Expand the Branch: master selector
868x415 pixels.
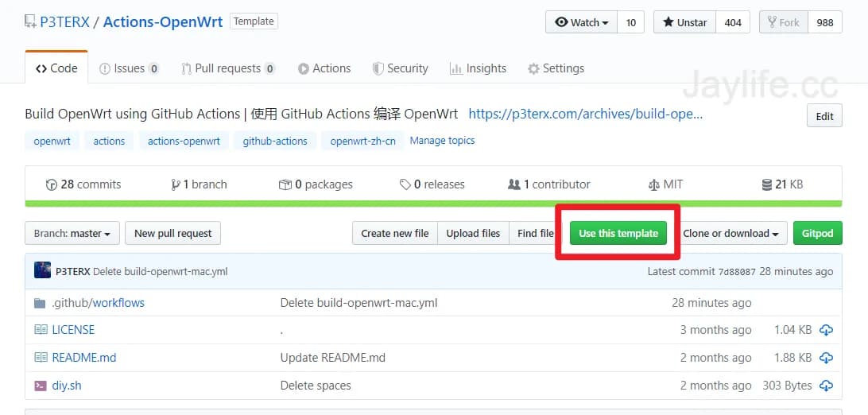(x=72, y=233)
